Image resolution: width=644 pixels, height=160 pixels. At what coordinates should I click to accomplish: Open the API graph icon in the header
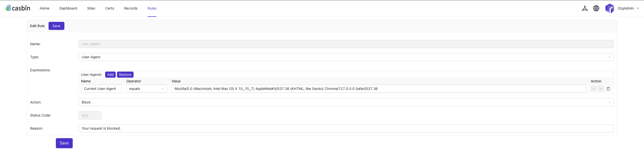585,8
